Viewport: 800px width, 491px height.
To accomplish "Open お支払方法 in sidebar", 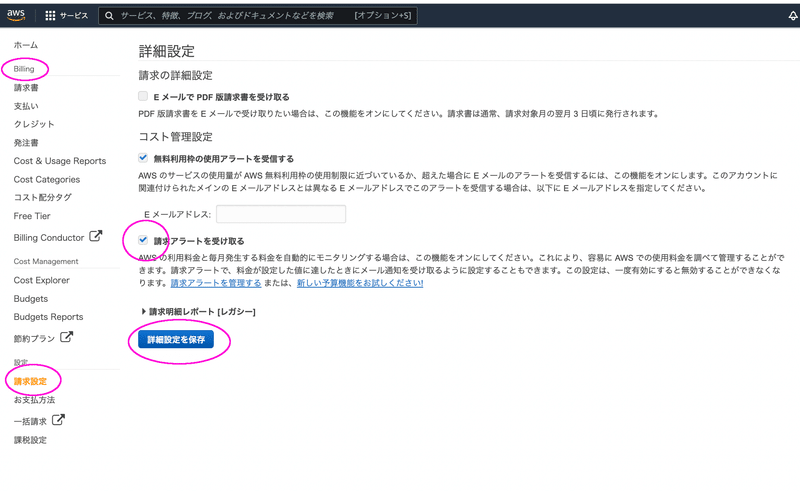I will (34, 400).
